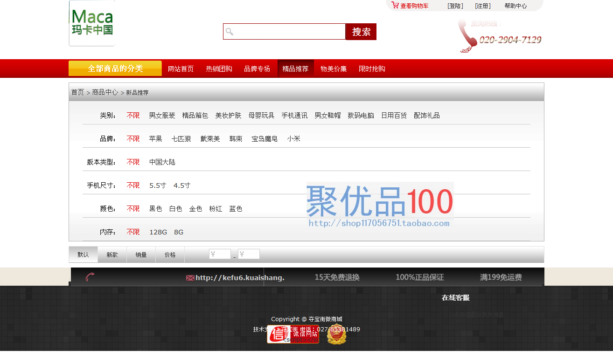
Task: Filter category by 数码电脑
Action: [x=361, y=115]
